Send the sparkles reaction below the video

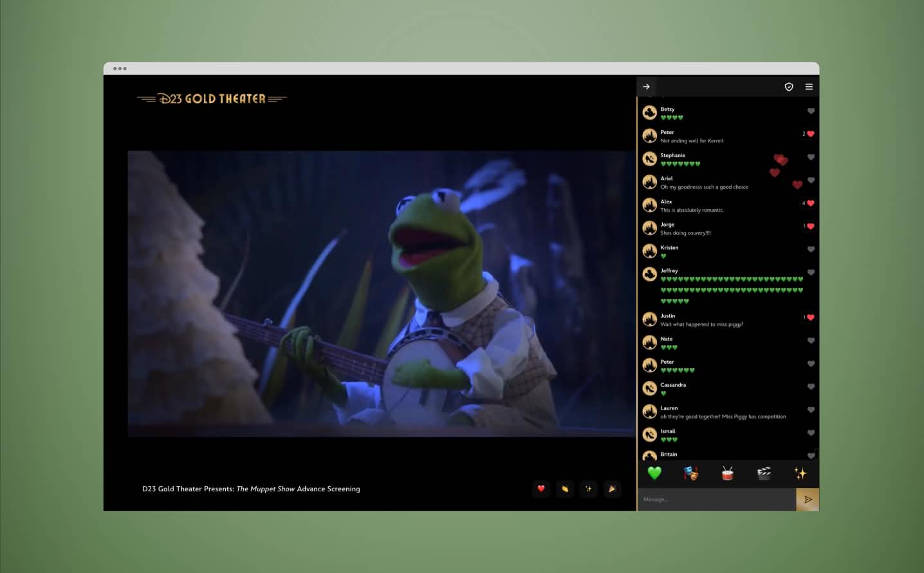pos(588,489)
